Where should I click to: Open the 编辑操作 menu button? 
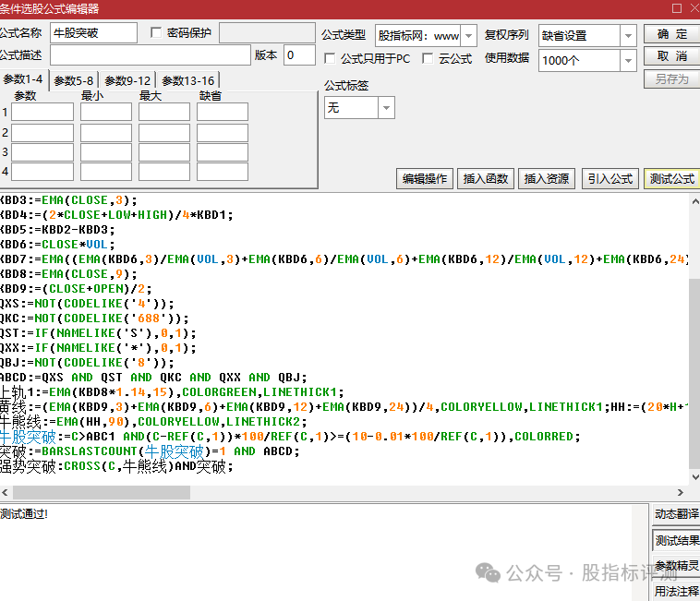coord(425,179)
